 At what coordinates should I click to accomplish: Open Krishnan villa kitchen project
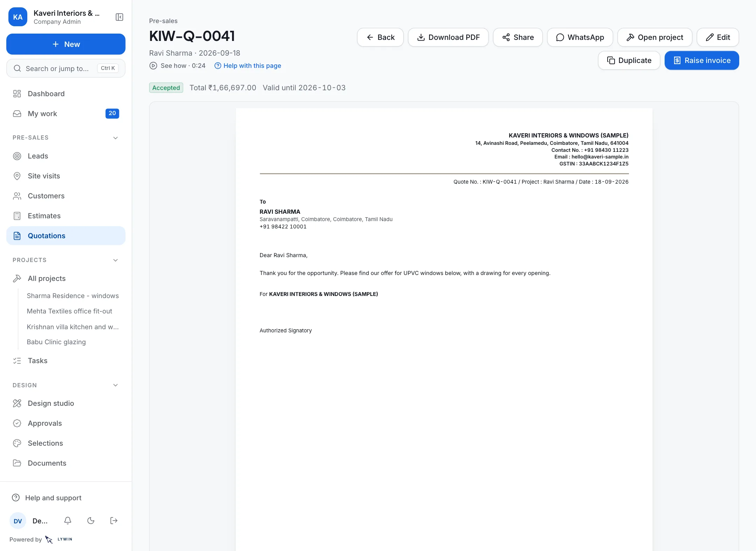click(73, 327)
